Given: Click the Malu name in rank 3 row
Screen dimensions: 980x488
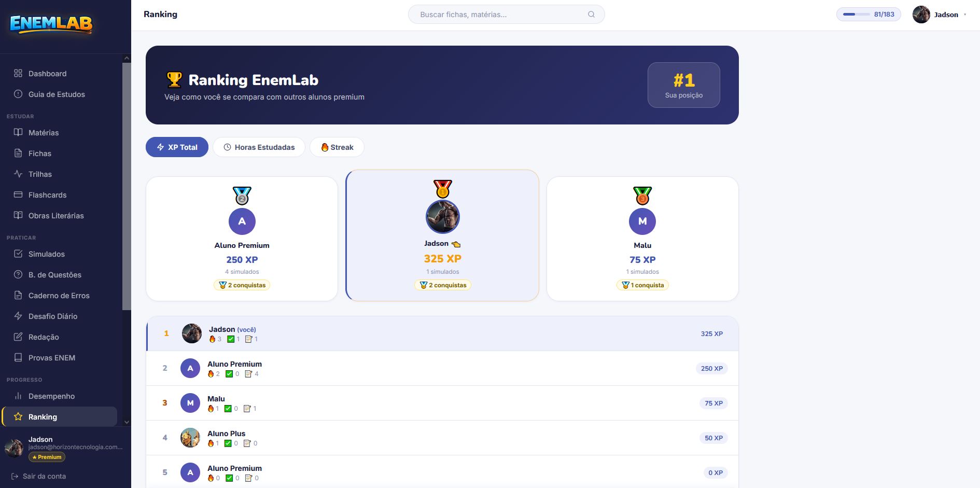Looking at the screenshot, I should tap(216, 399).
